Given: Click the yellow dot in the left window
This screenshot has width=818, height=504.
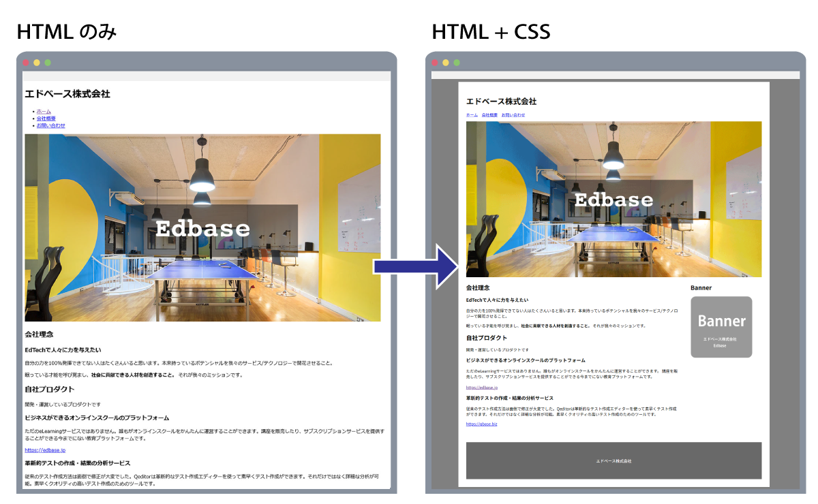Looking at the screenshot, I should [x=37, y=63].
